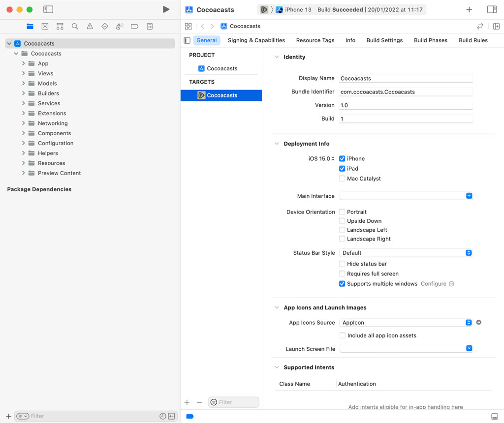Open the Debug navigator spray icon

pos(120,27)
